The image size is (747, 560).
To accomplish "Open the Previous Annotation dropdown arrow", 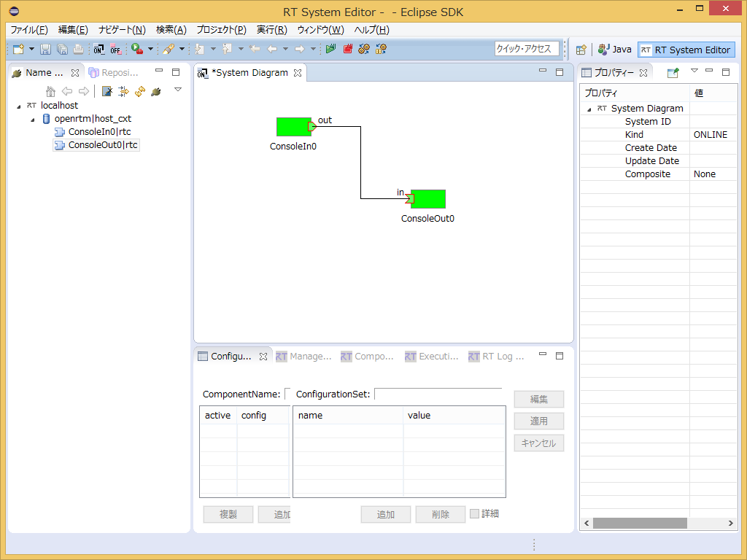I will click(241, 49).
